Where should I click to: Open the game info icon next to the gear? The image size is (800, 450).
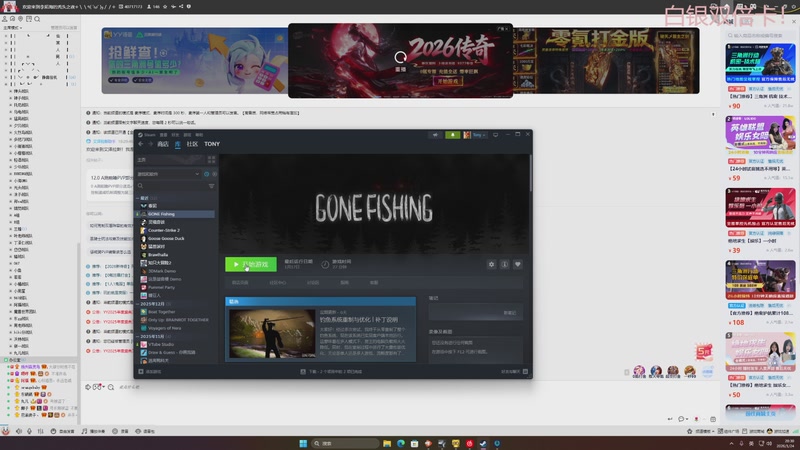tap(505, 264)
